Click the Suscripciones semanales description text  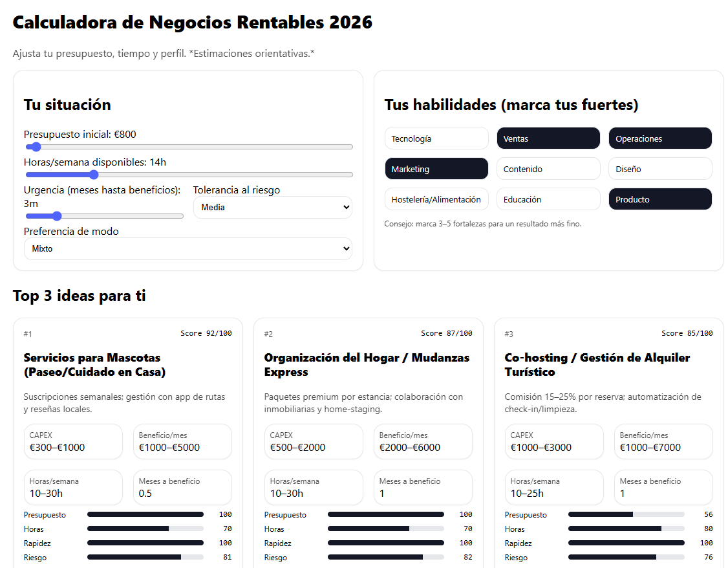(124, 402)
